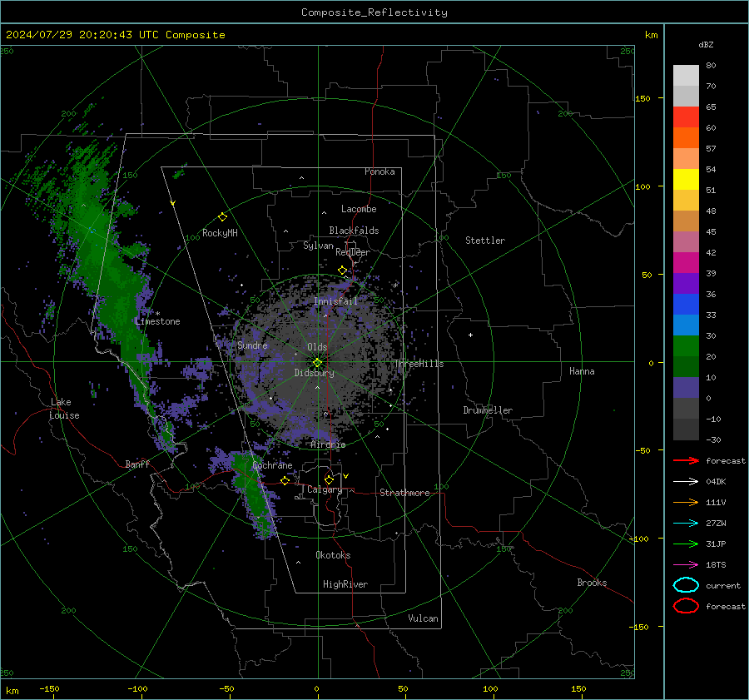The image size is (749, 700).
Task: Click the Banff label on the map
Action: (x=137, y=464)
